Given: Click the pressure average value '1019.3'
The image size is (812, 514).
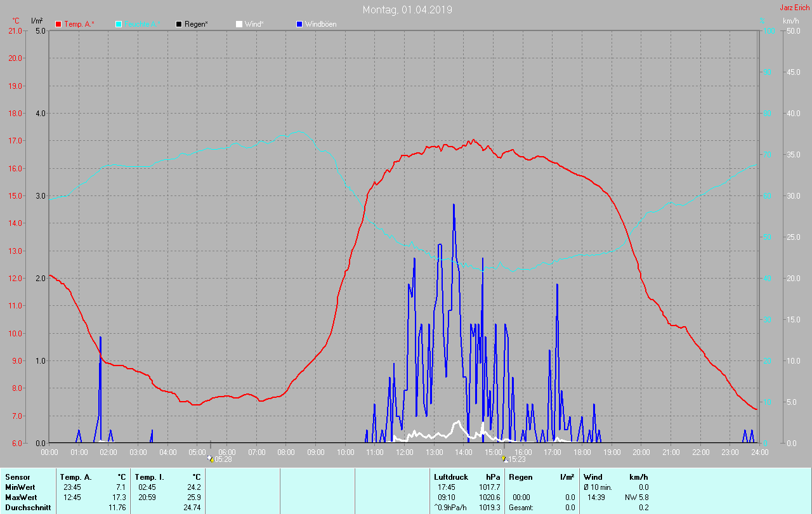Looking at the screenshot, I should point(489,507).
